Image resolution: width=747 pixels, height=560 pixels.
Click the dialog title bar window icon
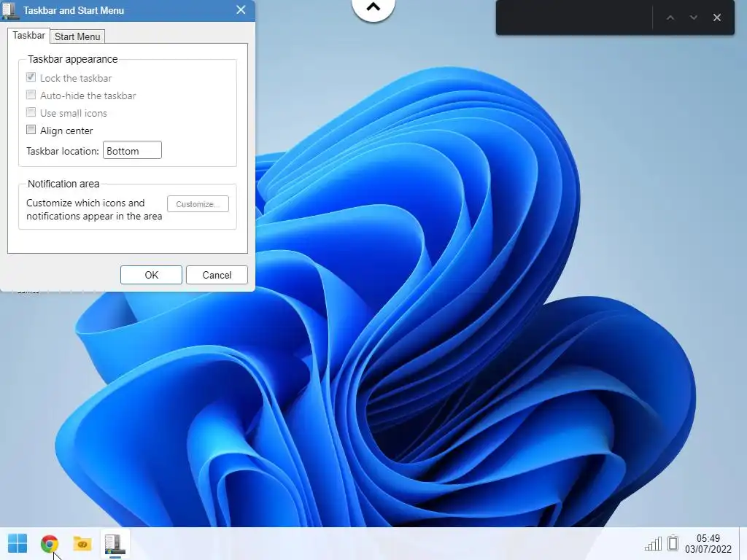pos(10,10)
